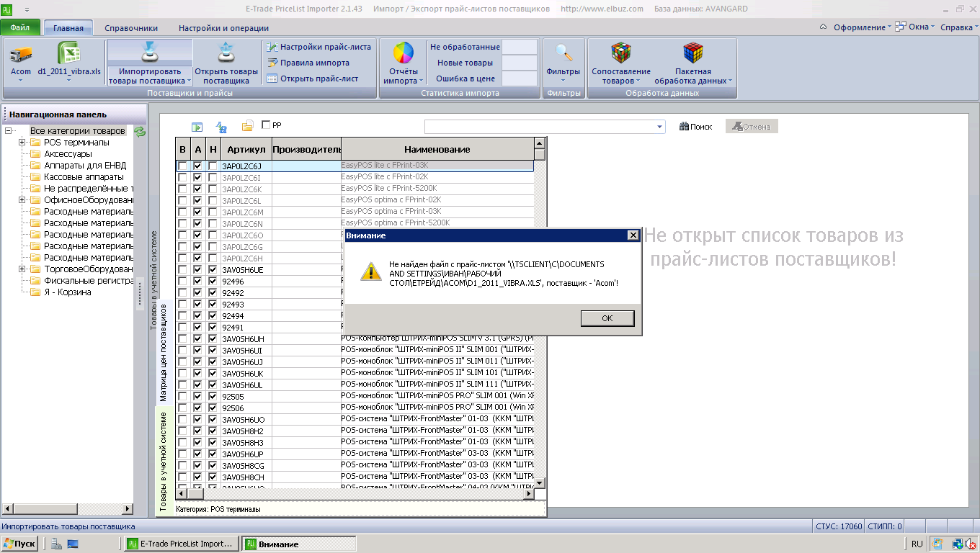This screenshot has height=553, width=980.
Task: Expand the POS терминалы tree node
Action: [22, 143]
